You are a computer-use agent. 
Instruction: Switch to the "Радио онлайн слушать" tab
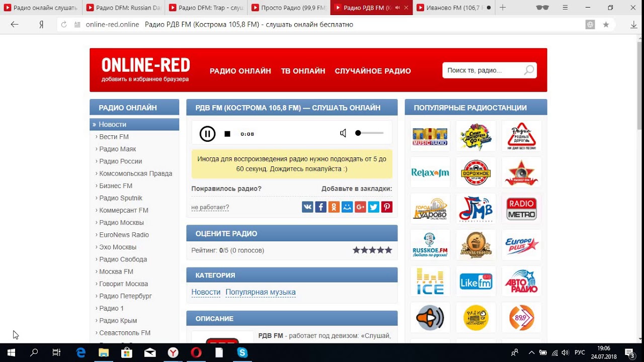point(40,8)
